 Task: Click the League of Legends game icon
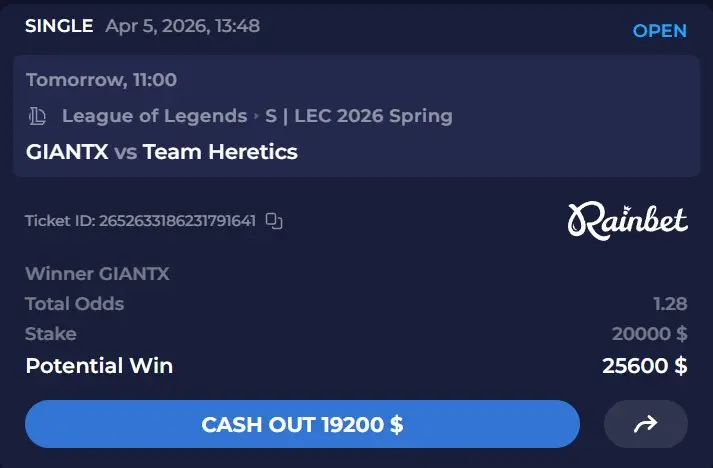click(37, 116)
